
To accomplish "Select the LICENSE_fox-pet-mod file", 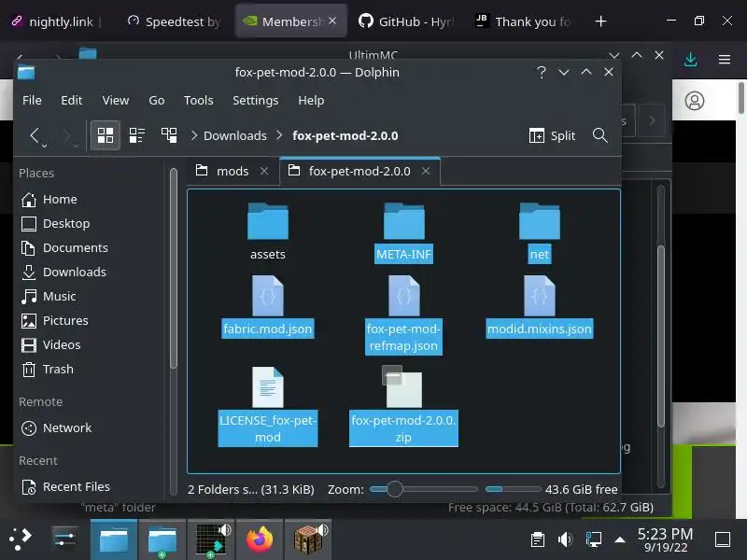I will (x=268, y=406).
